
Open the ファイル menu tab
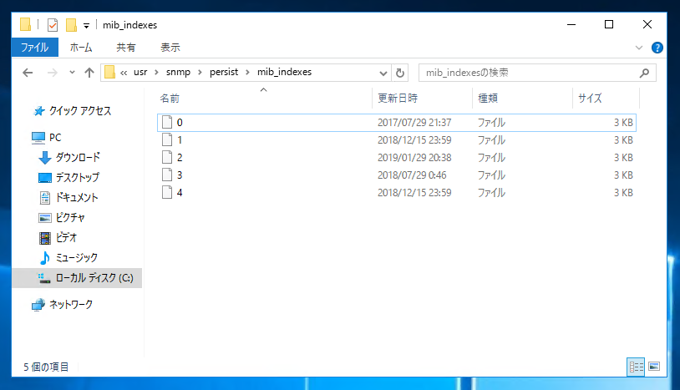coord(35,47)
